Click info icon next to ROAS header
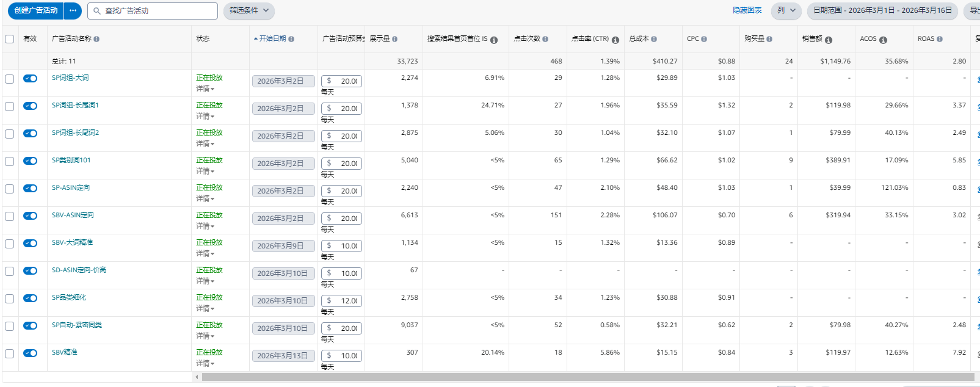The width and height of the screenshot is (980, 387). pos(940,39)
